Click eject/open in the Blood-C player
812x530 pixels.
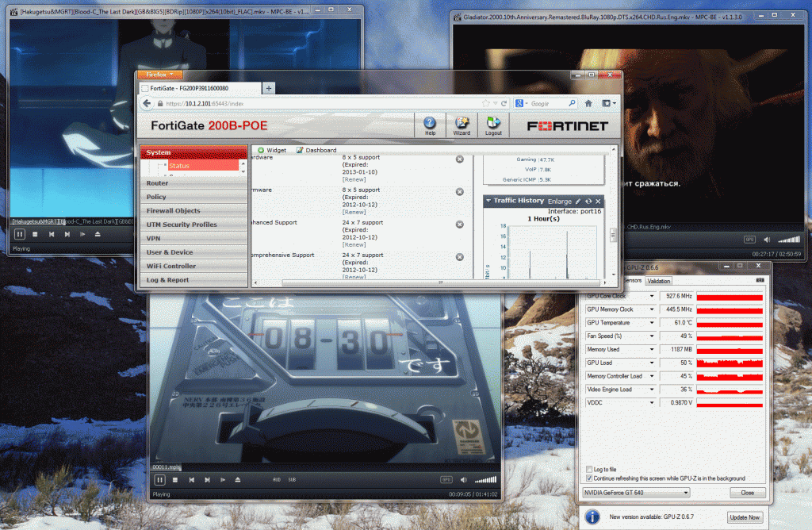98,234
